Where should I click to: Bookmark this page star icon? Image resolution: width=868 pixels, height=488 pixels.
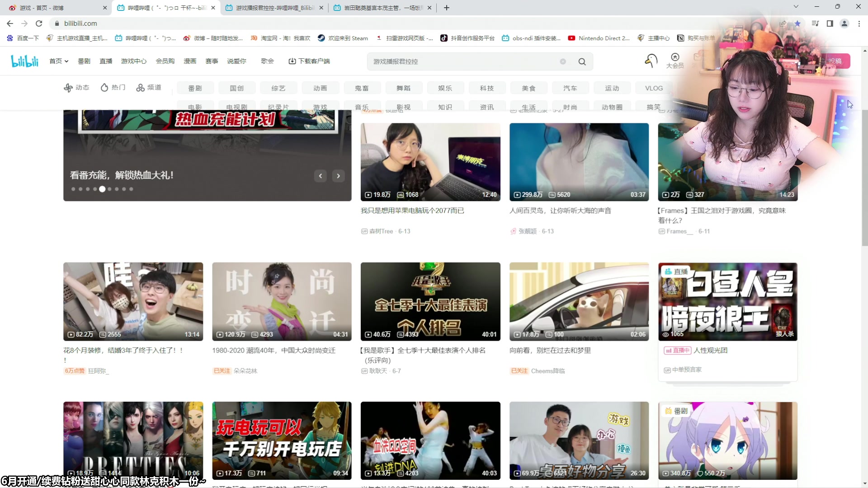797,23
